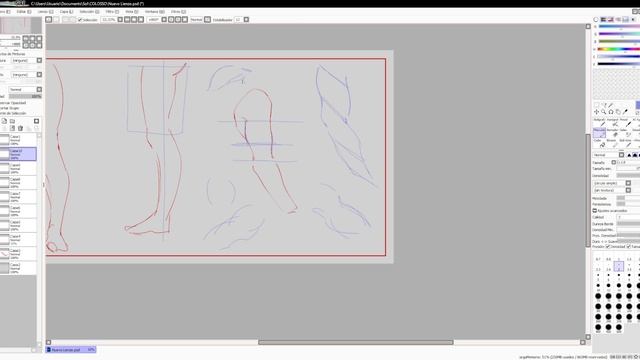Screen dimensions: 640x360
Task: Choose the Borrador eraser tool
Action: click(613, 133)
